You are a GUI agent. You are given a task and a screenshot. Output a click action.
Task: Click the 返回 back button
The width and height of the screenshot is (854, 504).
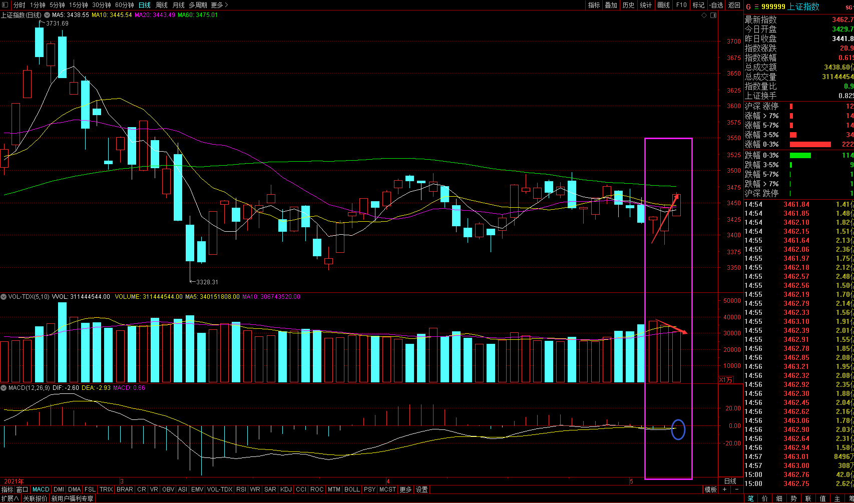[734, 5]
